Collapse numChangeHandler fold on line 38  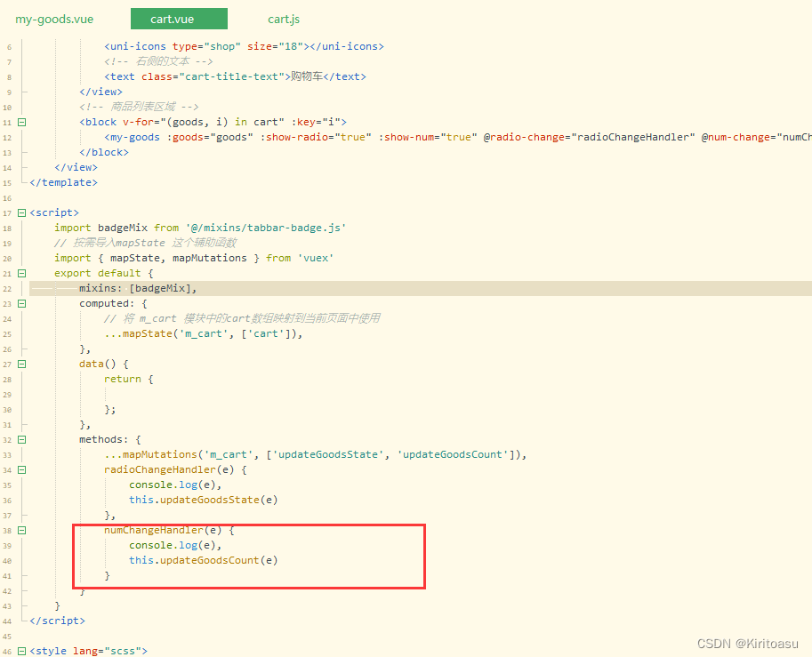coord(21,530)
